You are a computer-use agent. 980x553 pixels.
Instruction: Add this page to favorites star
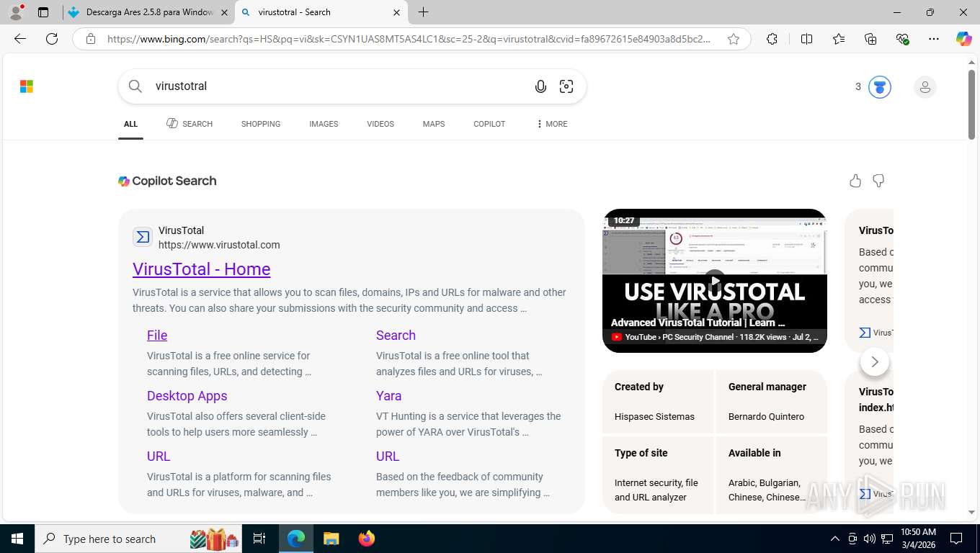coord(734,39)
